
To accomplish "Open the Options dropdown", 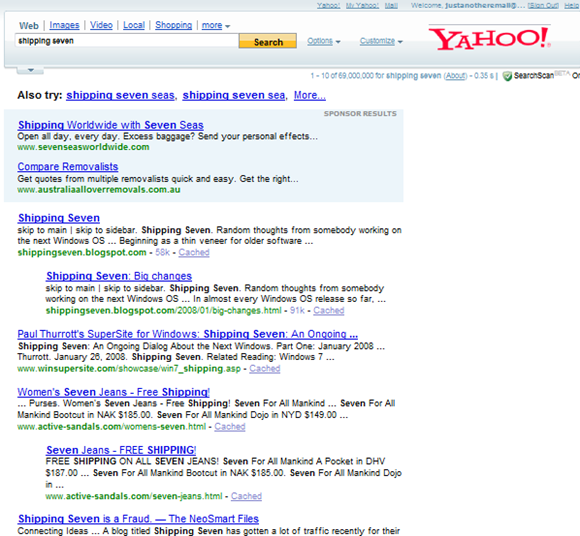I will pos(324,41).
